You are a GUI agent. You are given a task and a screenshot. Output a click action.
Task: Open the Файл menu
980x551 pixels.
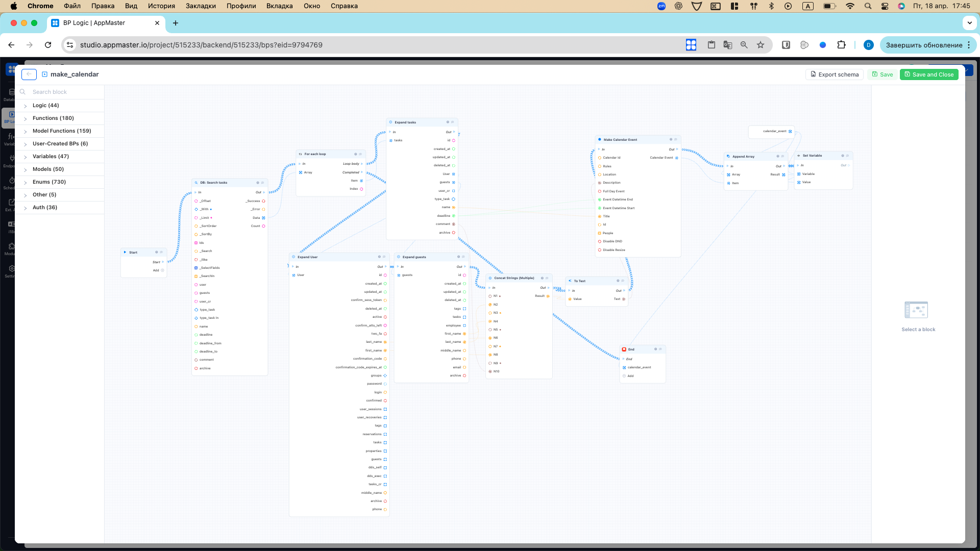[x=72, y=6]
